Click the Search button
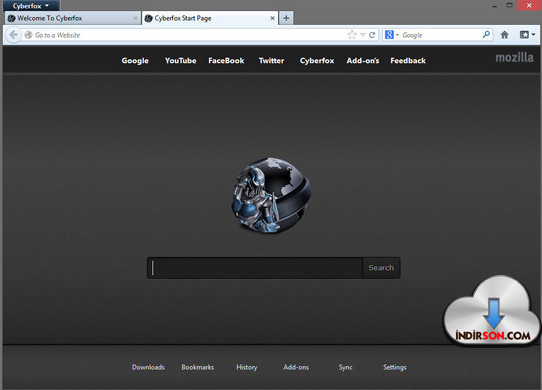 point(381,268)
